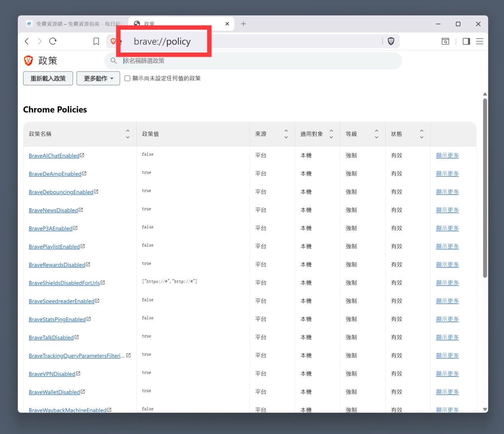
Task: Open external doc icon for BraveP3AEnabled
Action: click(x=75, y=228)
